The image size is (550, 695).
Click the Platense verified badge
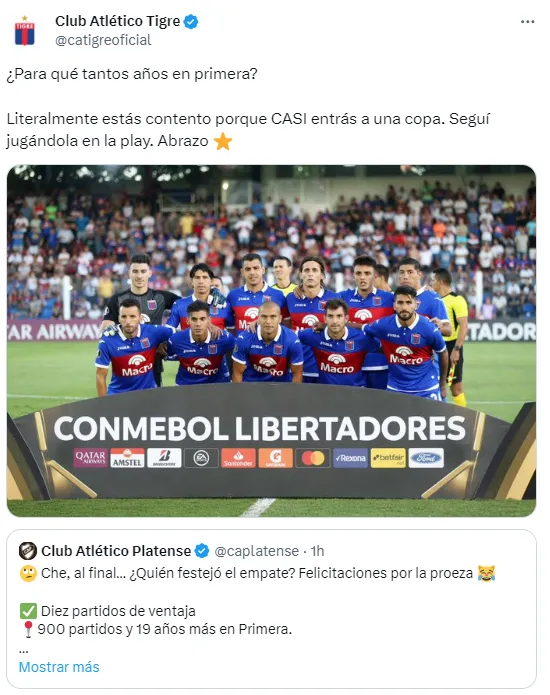(202, 551)
